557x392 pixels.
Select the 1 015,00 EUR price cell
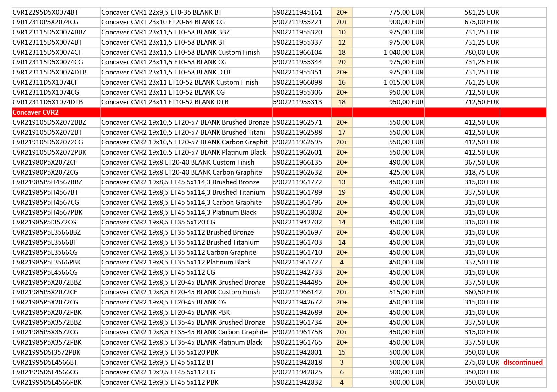404,82
